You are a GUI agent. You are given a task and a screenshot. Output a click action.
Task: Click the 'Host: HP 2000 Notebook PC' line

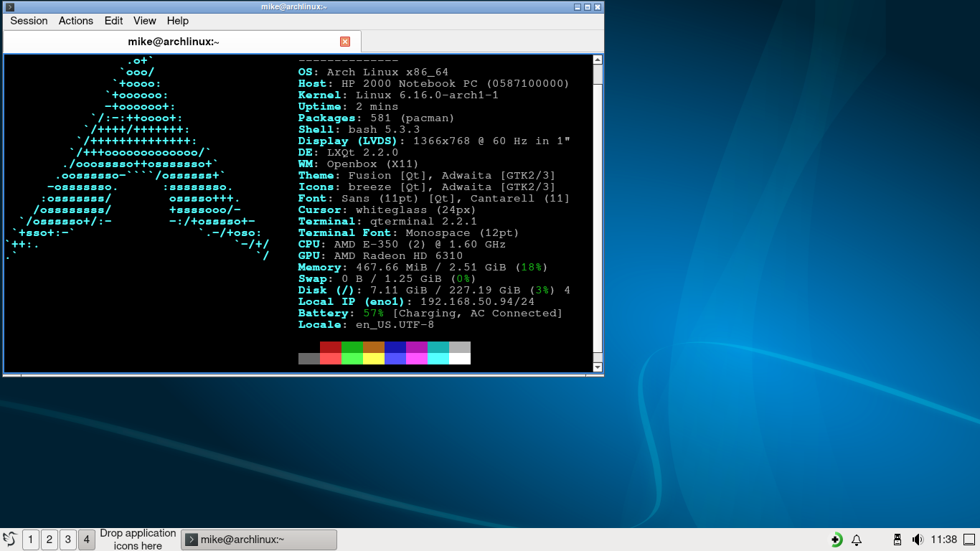(434, 84)
